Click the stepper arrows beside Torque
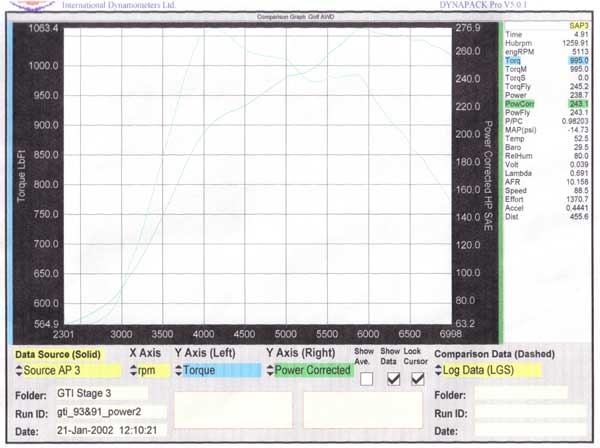The image size is (600, 448). (179, 370)
